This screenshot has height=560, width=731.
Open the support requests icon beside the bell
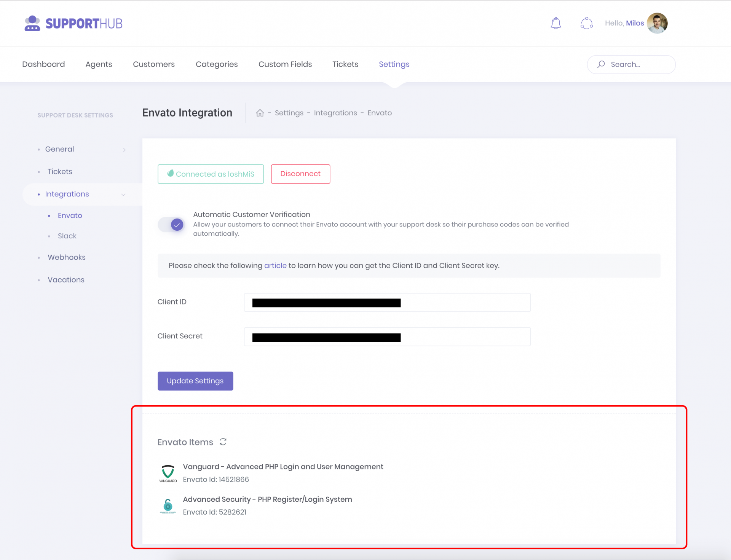[587, 23]
